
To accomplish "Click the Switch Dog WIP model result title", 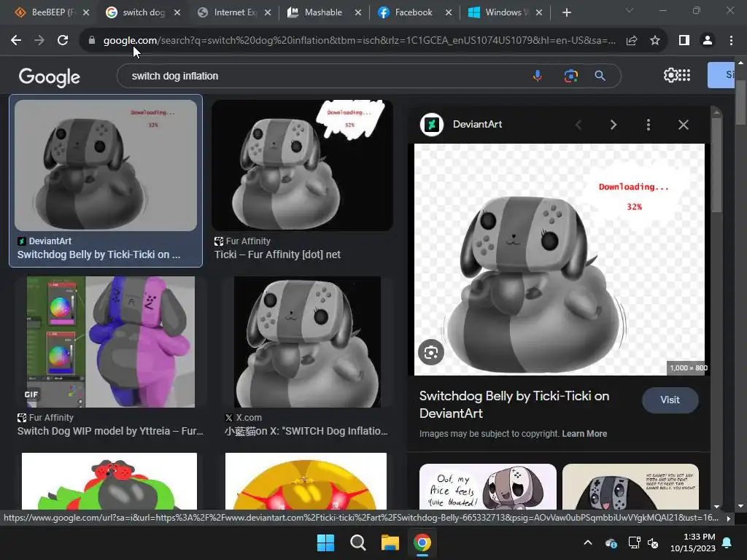I will [110, 431].
